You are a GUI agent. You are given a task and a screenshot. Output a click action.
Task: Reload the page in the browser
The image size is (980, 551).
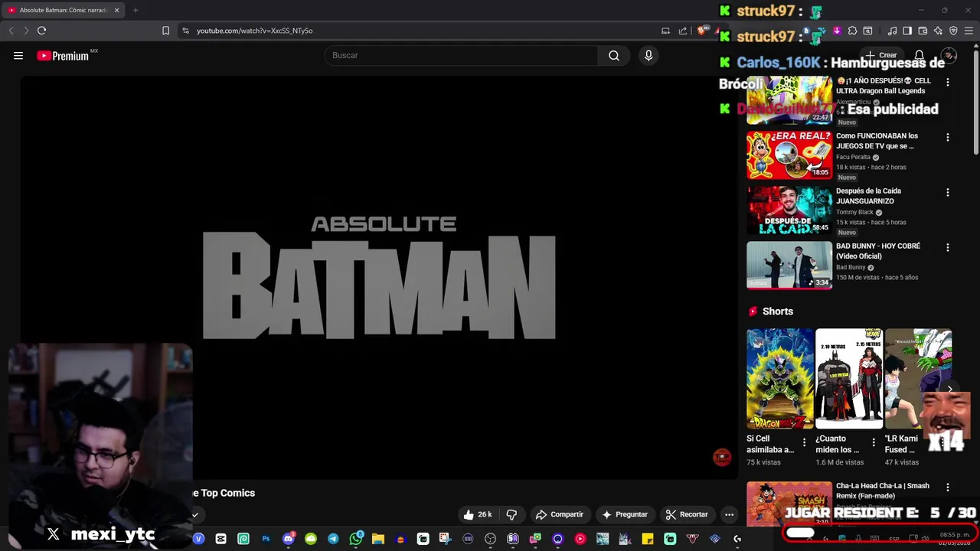[x=41, y=31]
